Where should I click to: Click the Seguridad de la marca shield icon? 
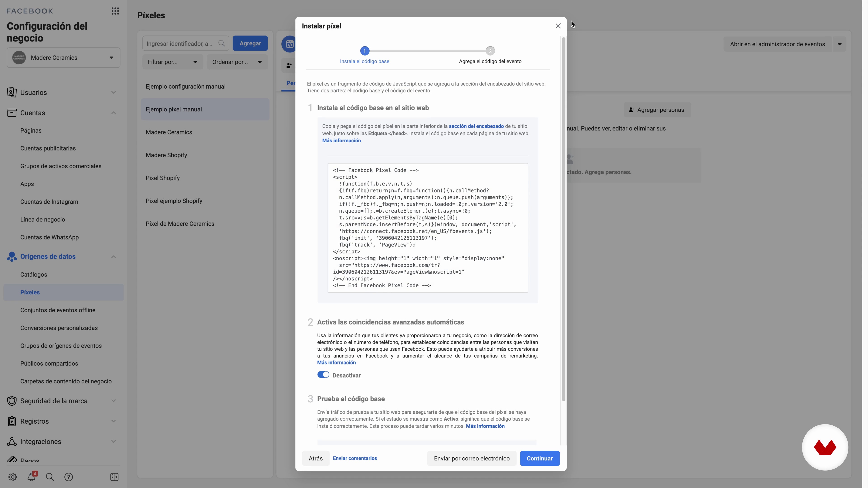[x=12, y=401]
